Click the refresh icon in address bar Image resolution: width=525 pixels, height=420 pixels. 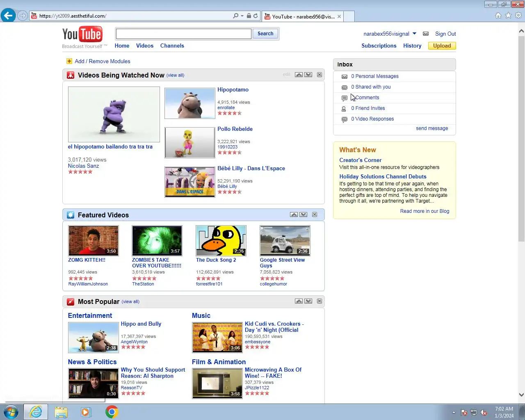pos(256,16)
